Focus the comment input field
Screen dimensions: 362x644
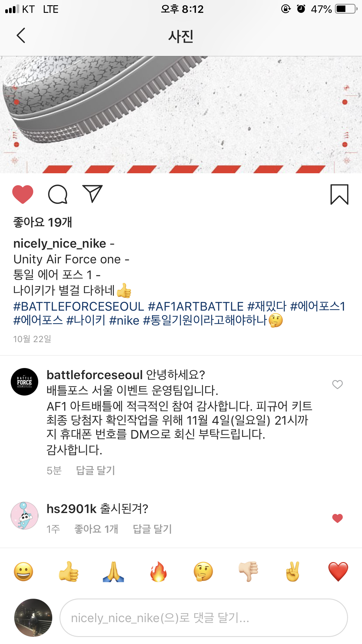(x=204, y=618)
